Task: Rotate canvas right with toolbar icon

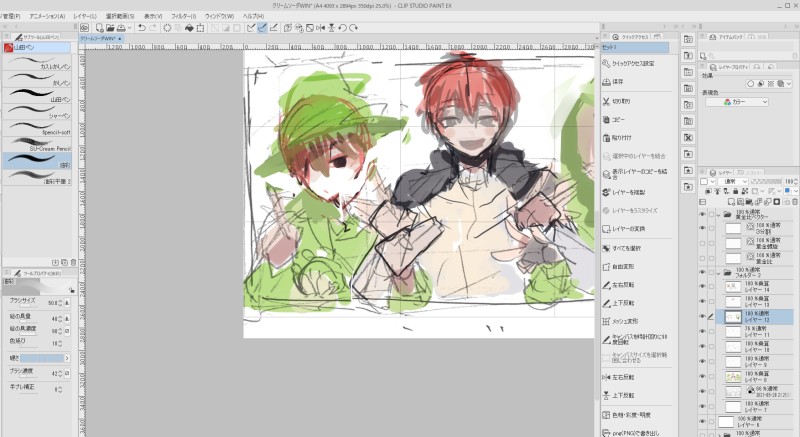Action: [354, 28]
